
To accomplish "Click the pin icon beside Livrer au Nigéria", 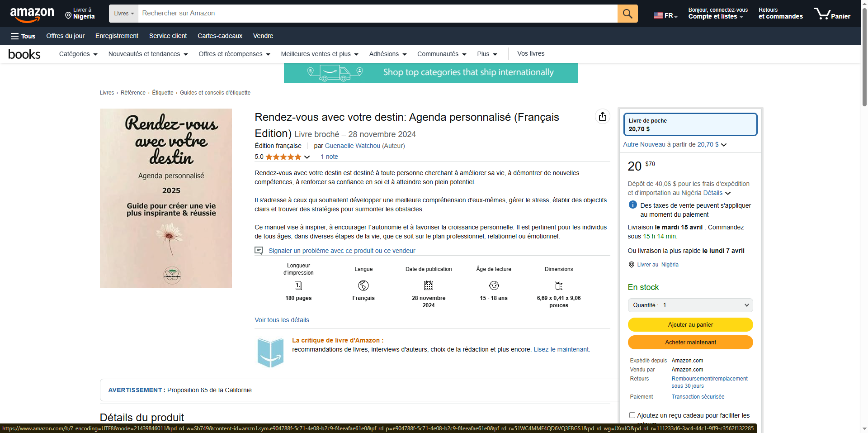I will point(632,265).
